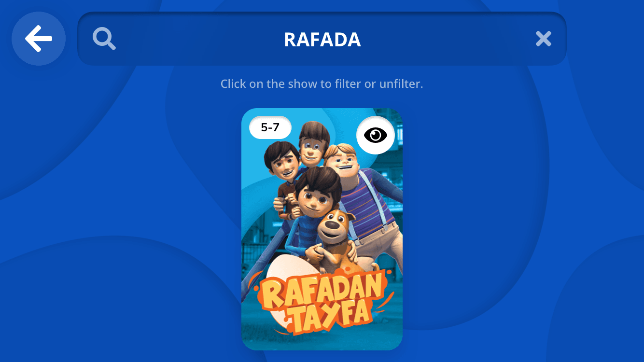Image resolution: width=644 pixels, height=362 pixels.
Task: Focus the search field containing RAFADA
Action: tap(322, 39)
